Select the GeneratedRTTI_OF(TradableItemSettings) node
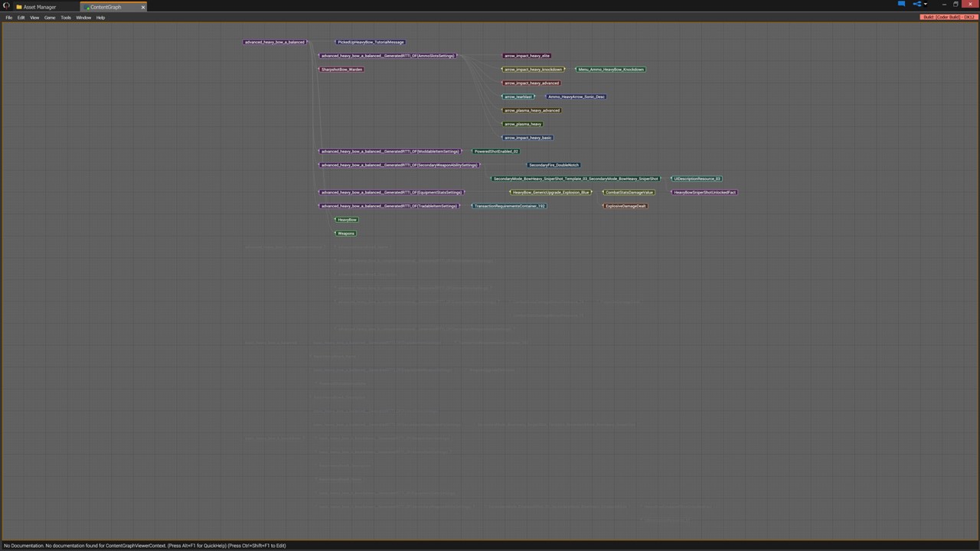The height and width of the screenshot is (551, 980). [389, 207]
